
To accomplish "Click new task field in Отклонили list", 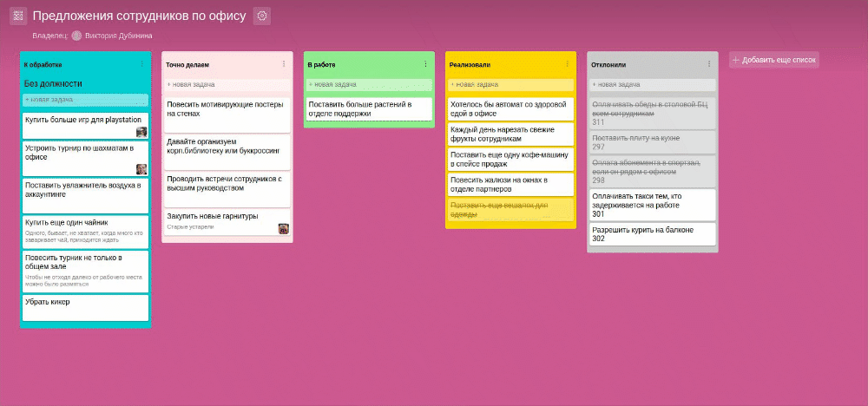I will (652, 84).
